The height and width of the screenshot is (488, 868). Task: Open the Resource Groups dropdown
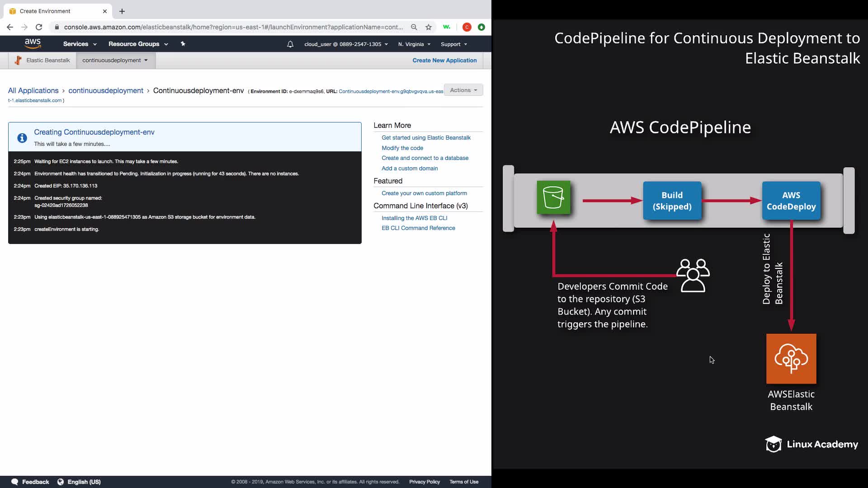138,44
